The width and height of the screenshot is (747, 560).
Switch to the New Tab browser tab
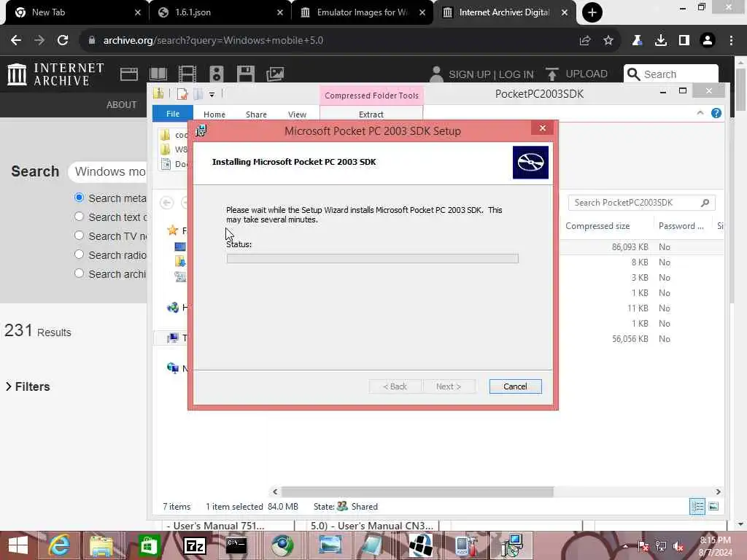[76, 12]
